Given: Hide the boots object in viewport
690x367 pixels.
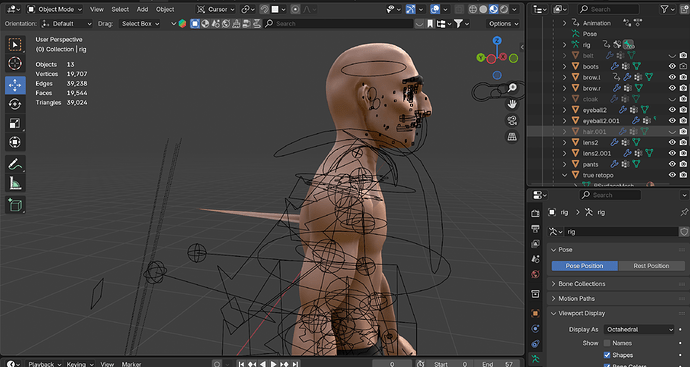Looking at the screenshot, I should [x=672, y=66].
